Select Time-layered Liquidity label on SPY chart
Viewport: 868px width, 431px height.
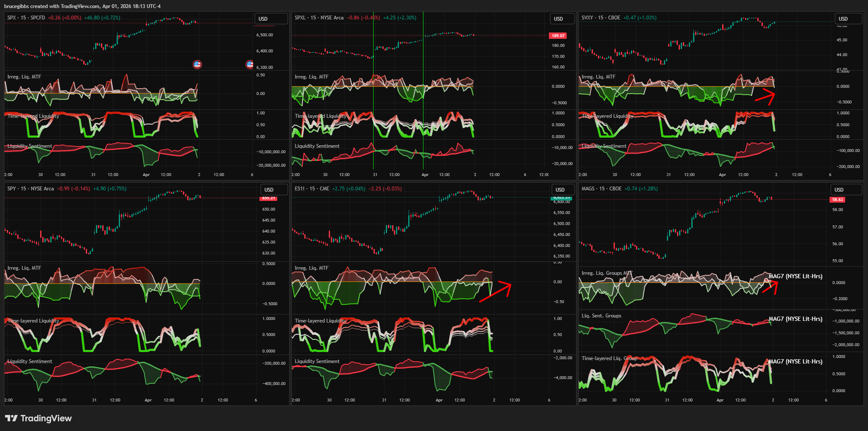coord(33,321)
